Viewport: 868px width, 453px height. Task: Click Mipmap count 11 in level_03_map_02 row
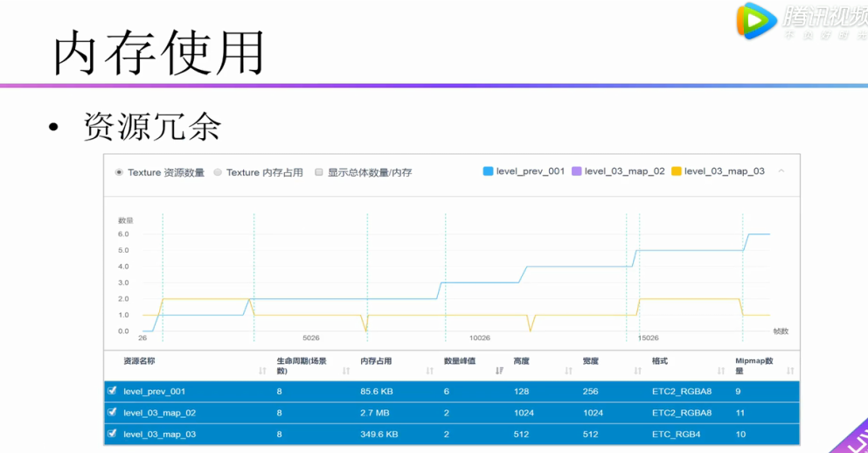[x=740, y=413]
